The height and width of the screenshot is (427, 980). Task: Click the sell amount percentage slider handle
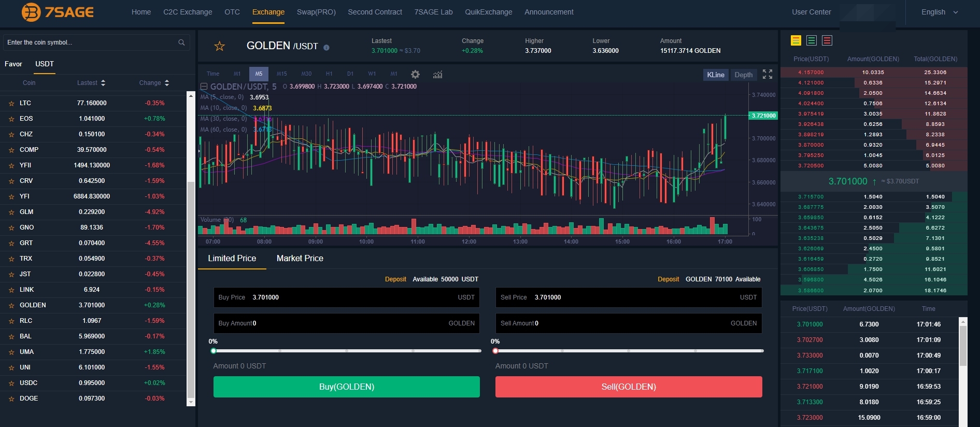495,351
